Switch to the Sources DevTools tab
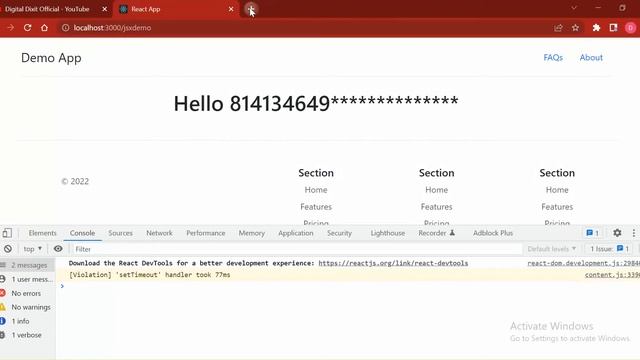640x360 pixels. (120, 233)
